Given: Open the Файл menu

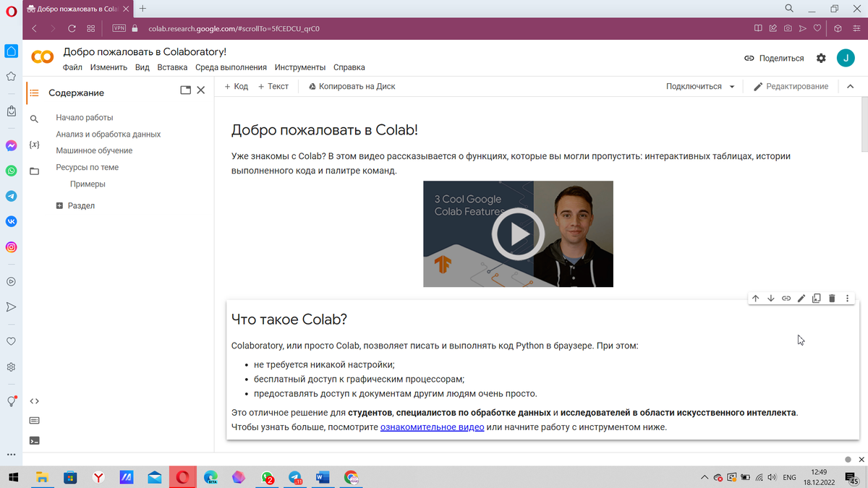Looking at the screenshot, I should click(x=72, y=67).
